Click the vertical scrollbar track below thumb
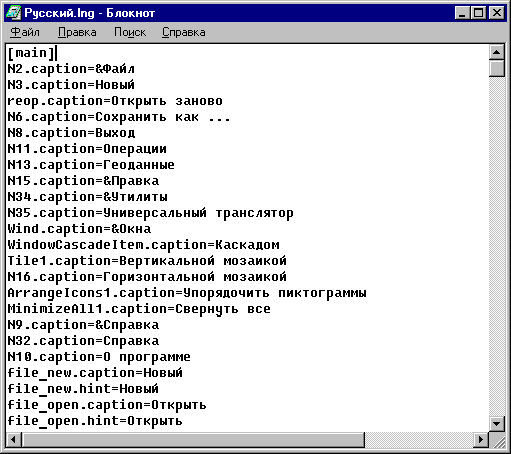Image resolution: width=511 pixels, height=454 pixels. (x=497, y=247)
